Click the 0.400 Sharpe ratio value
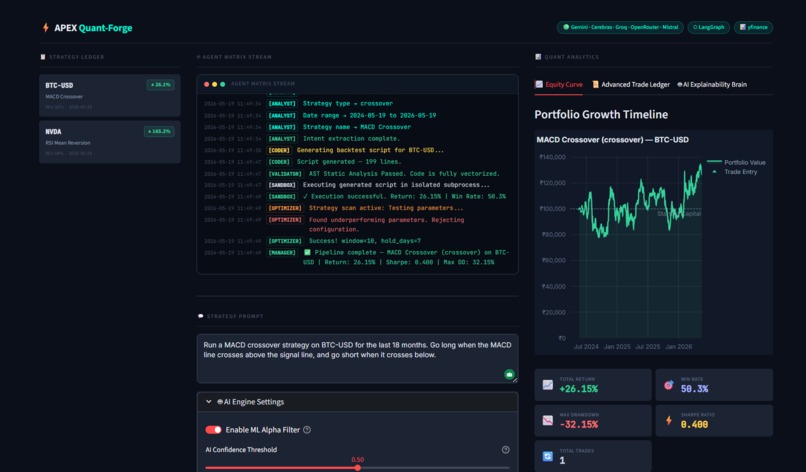Screen dimensions: 806x472 click(x=694, y=425)
